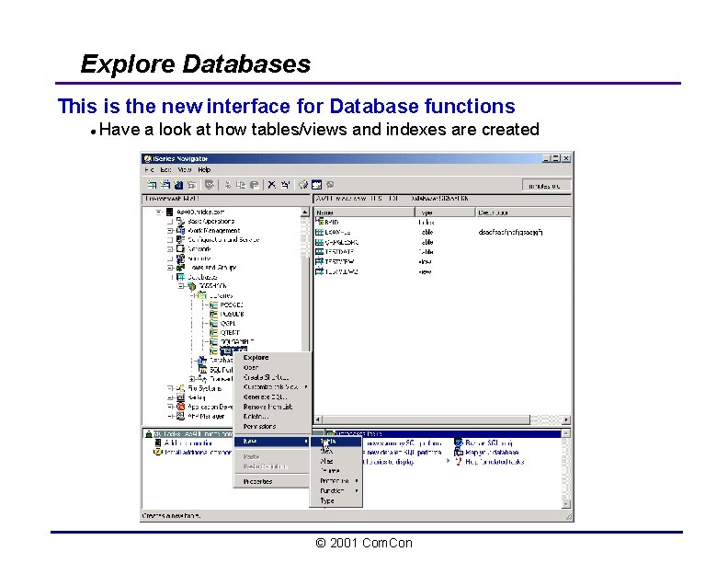Screen dimensions: 728x563
Task: Click the QGPL library icon
Action: 213,323
